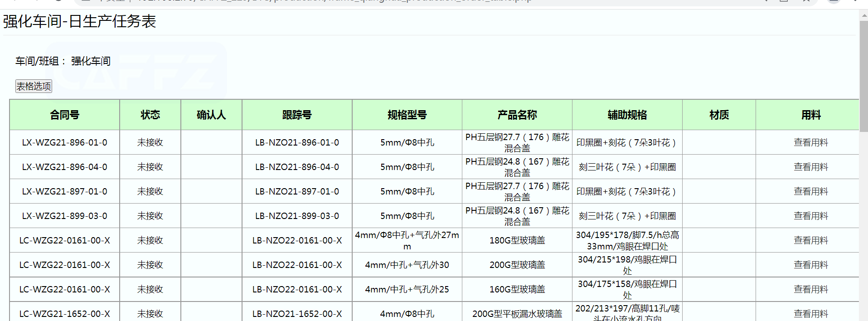The width and height of the screenshot is (868, 321).
Task: Click the 辅助规格 column header
Action: pyautogui.click(x=627, y=115)
